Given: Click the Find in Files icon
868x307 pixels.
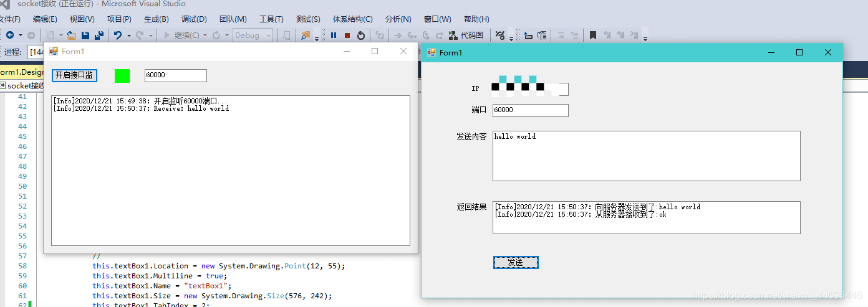Looking at the screenshot, I should [x=306, y=35].
